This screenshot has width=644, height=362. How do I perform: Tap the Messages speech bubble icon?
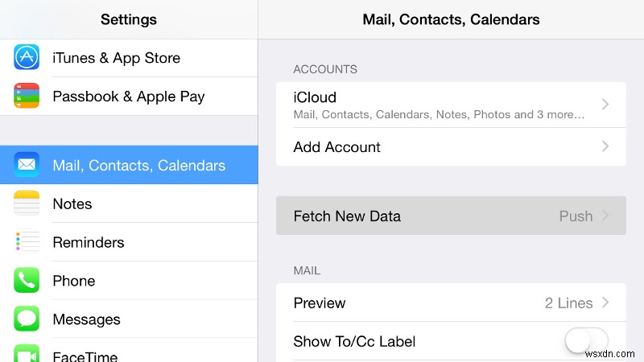[x=27, y=319]
